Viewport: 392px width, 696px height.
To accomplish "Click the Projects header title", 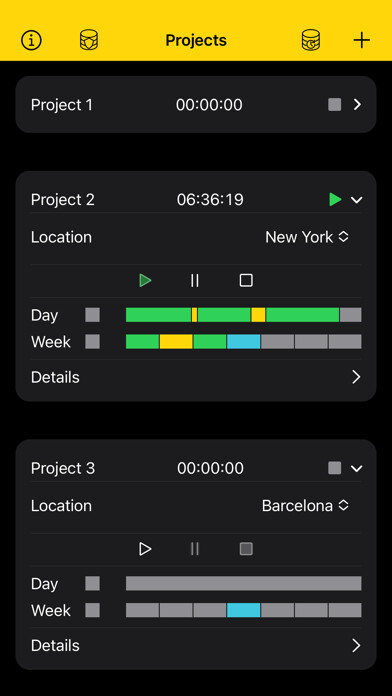I will point(196,40).
